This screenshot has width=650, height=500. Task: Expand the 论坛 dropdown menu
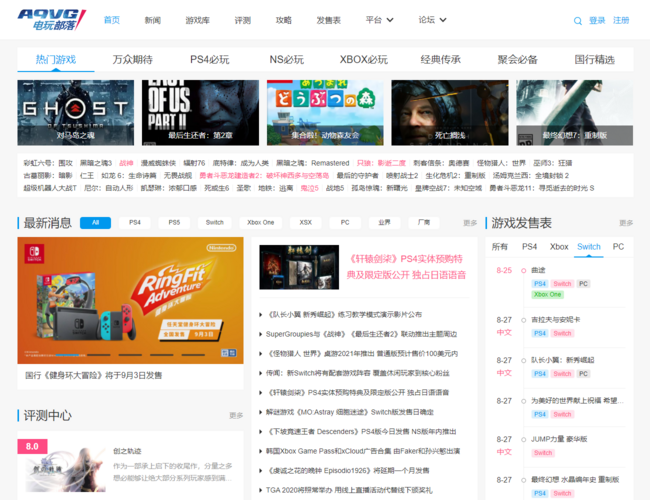[x=432, y=20]
